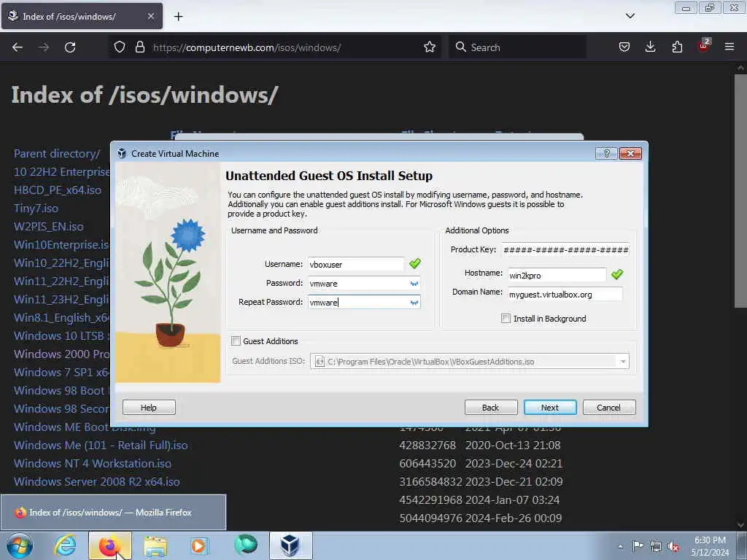
Task: Tick Install in Background checkbox
Action: click(x=506, y=319)
